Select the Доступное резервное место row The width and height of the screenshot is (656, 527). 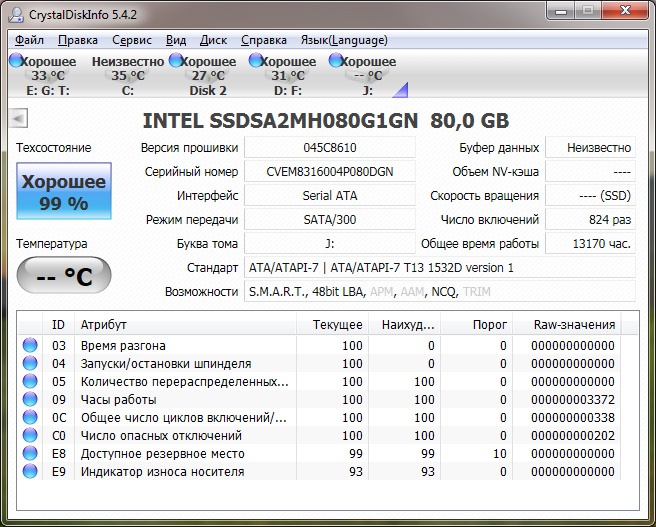(320, 453)
